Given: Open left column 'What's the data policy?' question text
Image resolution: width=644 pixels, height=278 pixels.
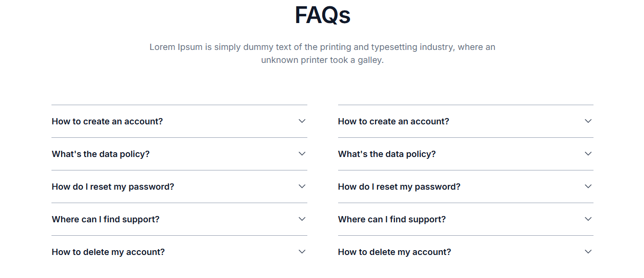Looking at the screenshot, I should [x=101, y=154].
